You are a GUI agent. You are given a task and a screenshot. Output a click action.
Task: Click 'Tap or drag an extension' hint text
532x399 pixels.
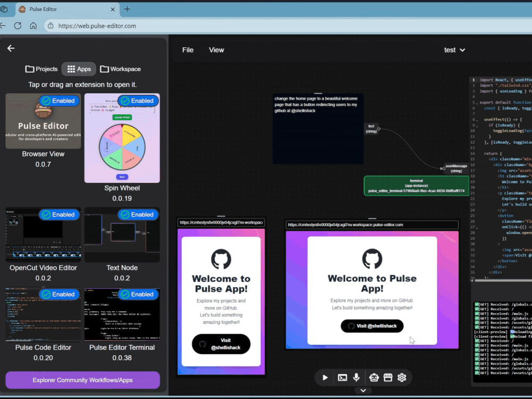(x=82, y=85)
